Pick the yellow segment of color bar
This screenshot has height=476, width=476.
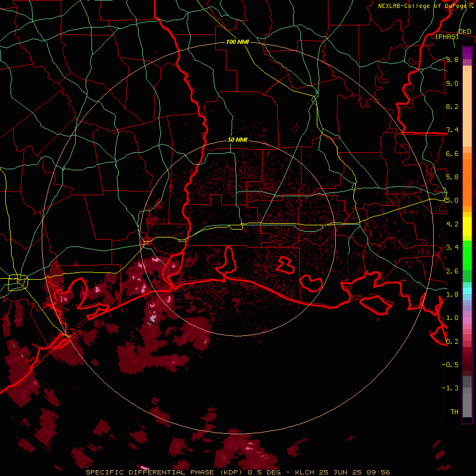click(x=467, y=226)
